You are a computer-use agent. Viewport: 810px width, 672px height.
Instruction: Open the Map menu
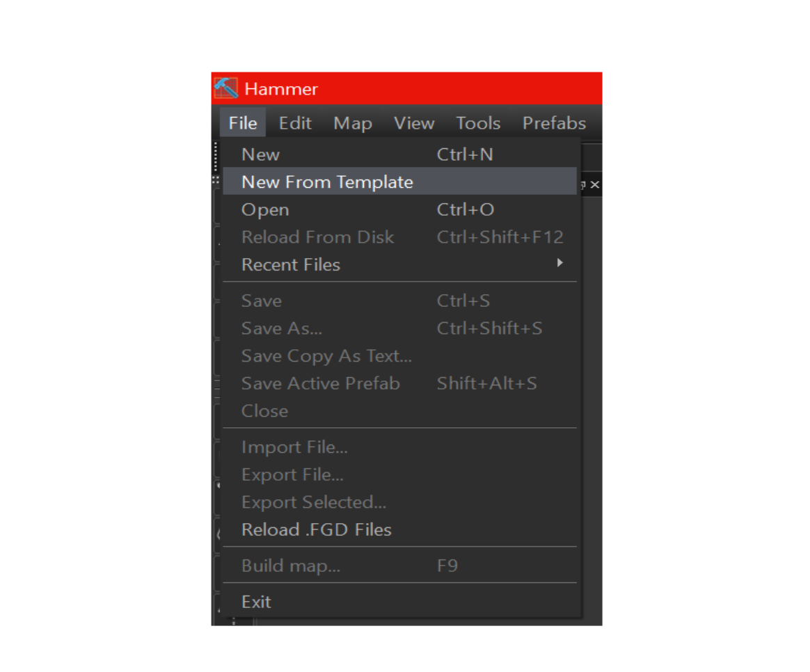353,123
